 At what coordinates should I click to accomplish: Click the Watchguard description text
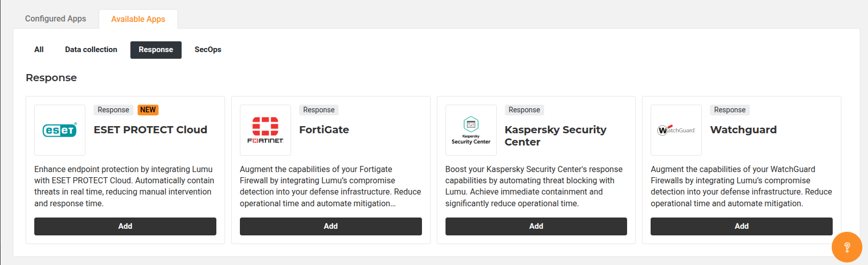click(x=741, y=186)
